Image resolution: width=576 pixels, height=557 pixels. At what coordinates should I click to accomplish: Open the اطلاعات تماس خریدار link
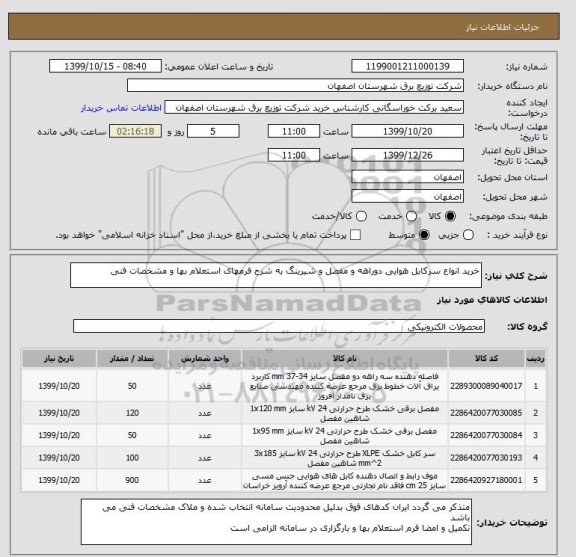click(x=121, y=108)
